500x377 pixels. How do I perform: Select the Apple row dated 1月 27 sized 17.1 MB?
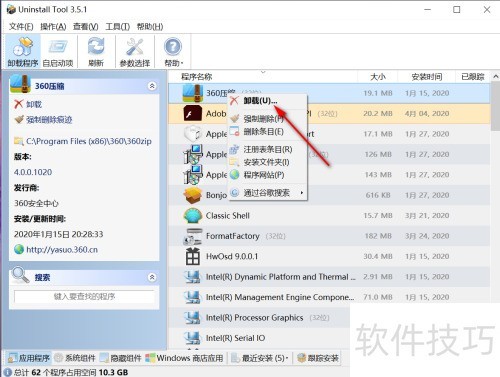(x=329, y=134)
